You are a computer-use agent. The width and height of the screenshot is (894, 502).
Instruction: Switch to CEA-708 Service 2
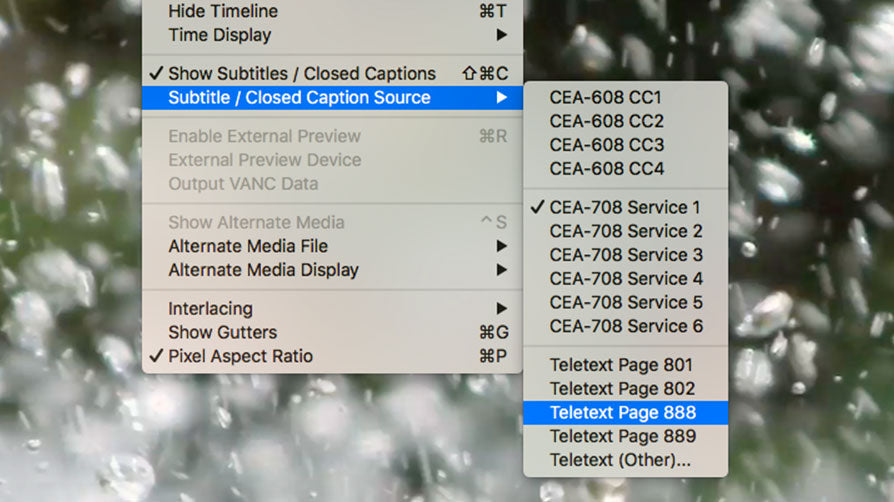626,231
